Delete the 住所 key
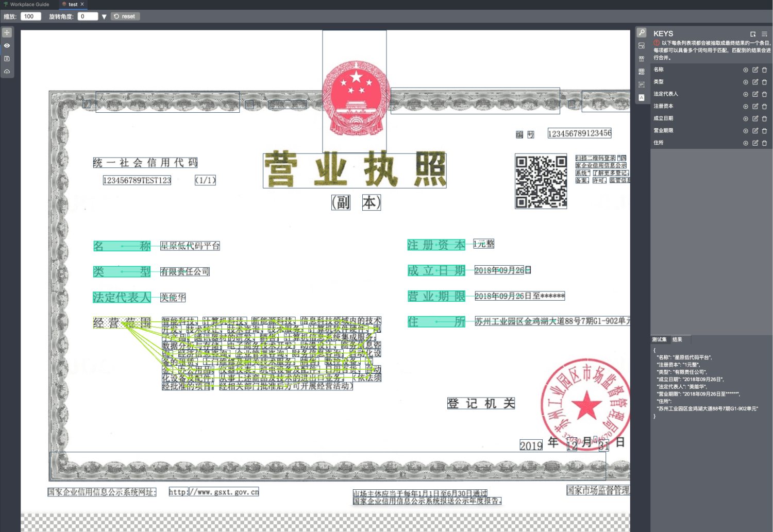773x532 pixels. click(x=764, y=143)
